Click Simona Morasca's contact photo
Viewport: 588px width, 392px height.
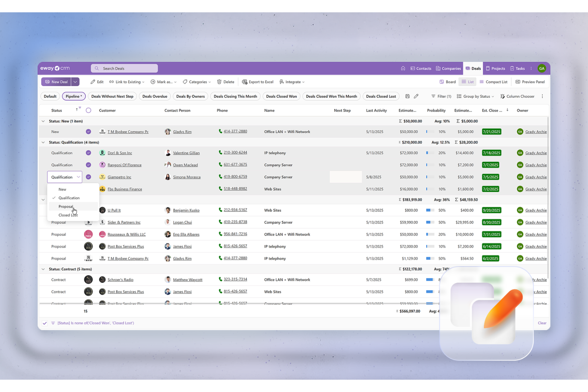[x=168, y=177]
